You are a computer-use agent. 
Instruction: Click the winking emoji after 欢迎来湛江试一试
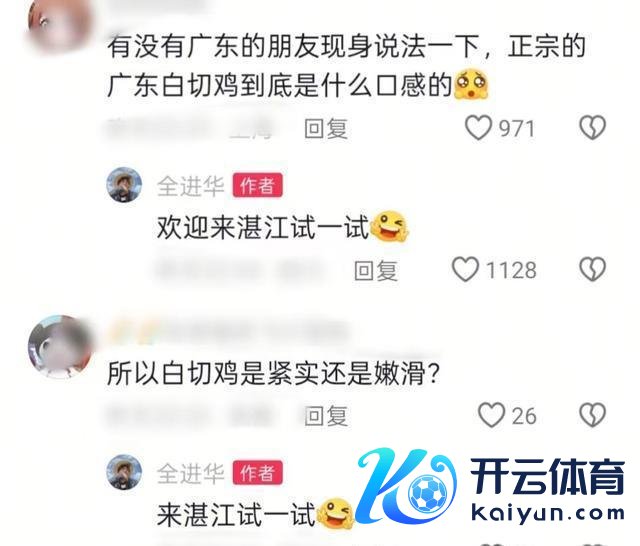click(x=389, y=227)
